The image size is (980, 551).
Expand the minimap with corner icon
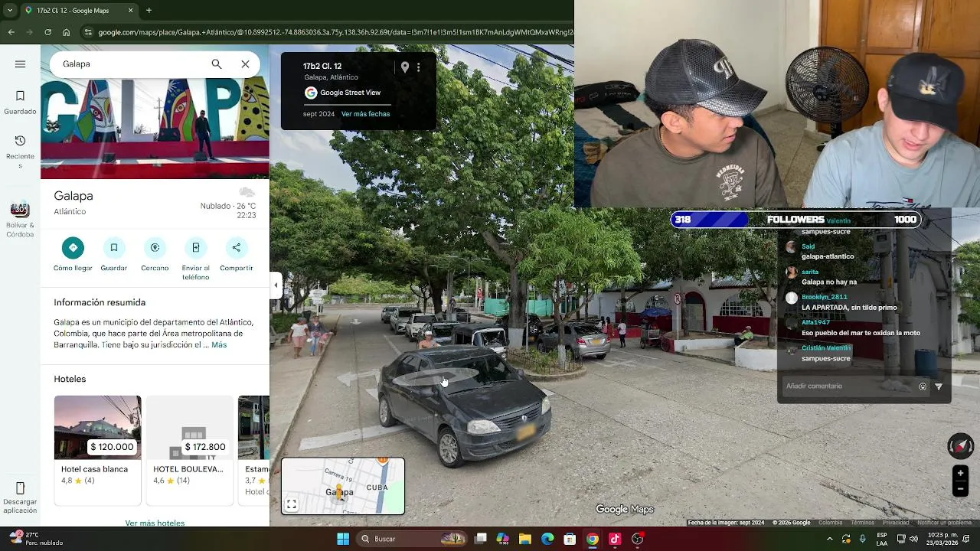pos(292,504)
